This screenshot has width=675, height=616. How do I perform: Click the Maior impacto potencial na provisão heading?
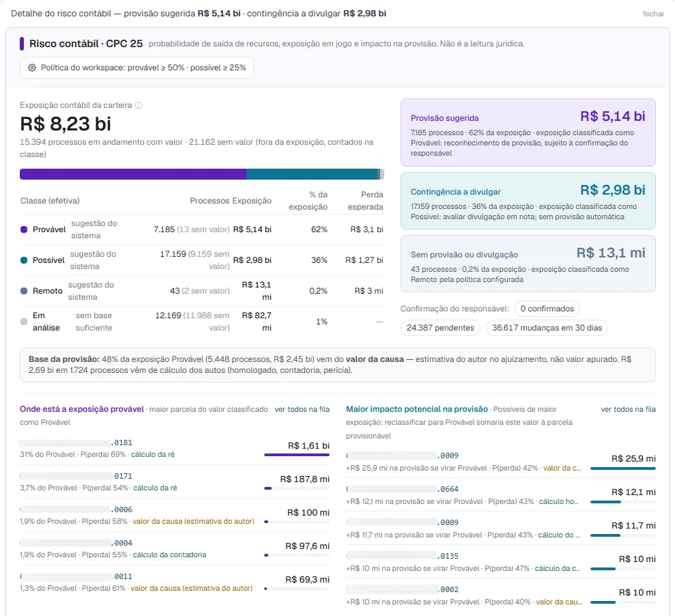[417, 409]
